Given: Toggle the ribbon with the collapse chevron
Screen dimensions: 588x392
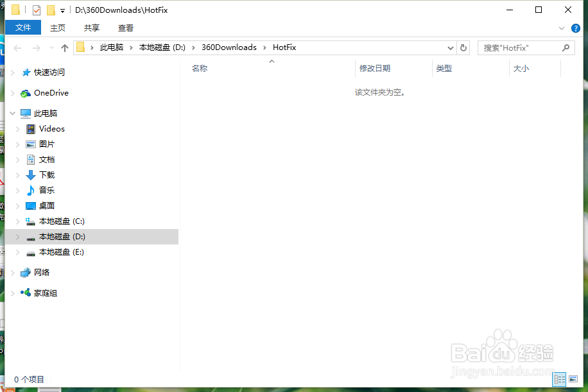Looking at the screenshot, I should pos(562,28).
